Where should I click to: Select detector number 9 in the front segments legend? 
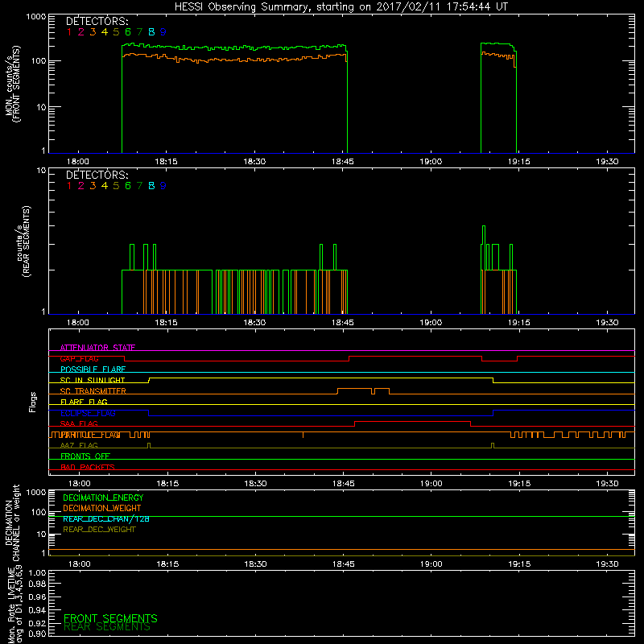point(163,32)
